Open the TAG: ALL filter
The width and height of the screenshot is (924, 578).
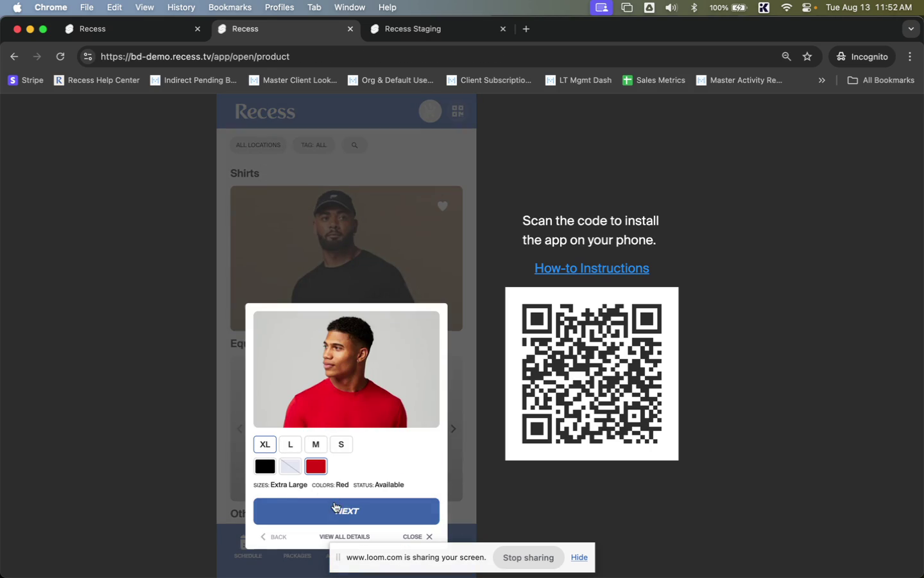click(x=314, y=145)
